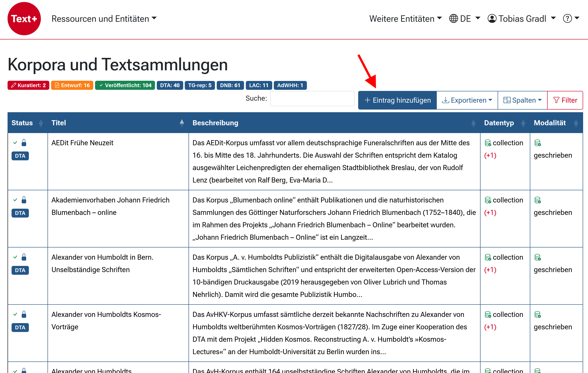This screenshot has height=373, width=588.
Task: Filter by Kuratiert: 2 badge
Action: [x=28, y=85]
